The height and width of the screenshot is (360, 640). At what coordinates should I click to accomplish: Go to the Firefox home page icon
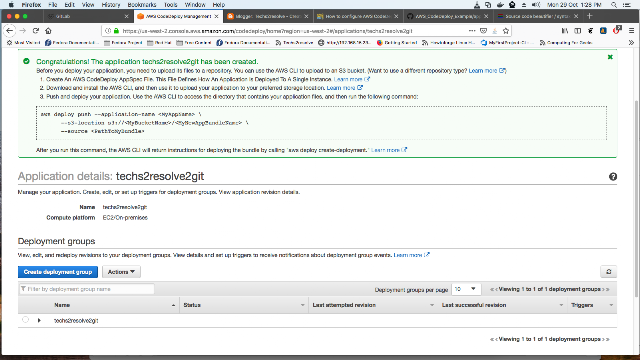48,31
